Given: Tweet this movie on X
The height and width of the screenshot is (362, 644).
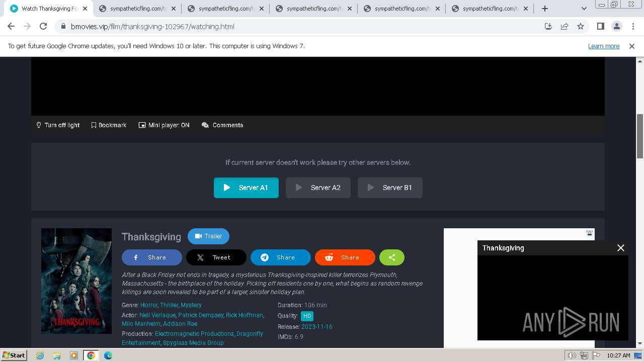Looking at the screenshot, I should click(x=216, y=257).
